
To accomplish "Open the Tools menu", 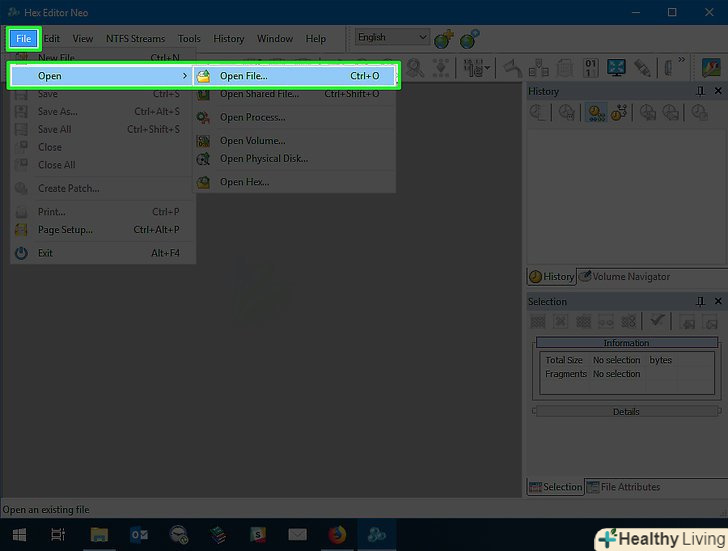I will (x=189, y=39).
